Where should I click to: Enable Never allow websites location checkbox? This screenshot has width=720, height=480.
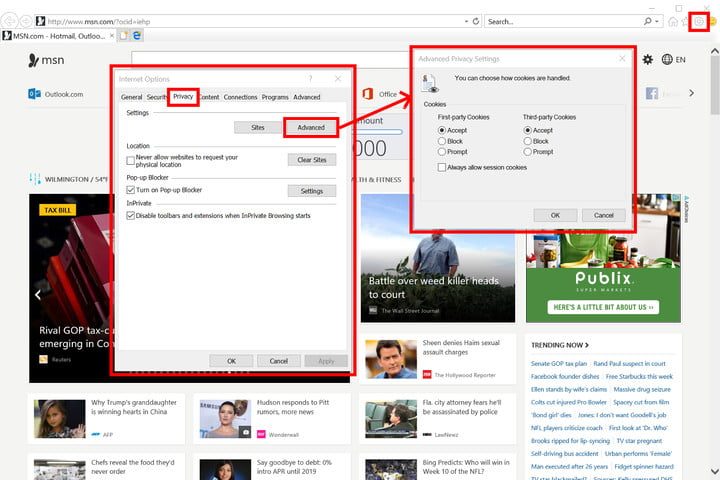click(131, 160)
